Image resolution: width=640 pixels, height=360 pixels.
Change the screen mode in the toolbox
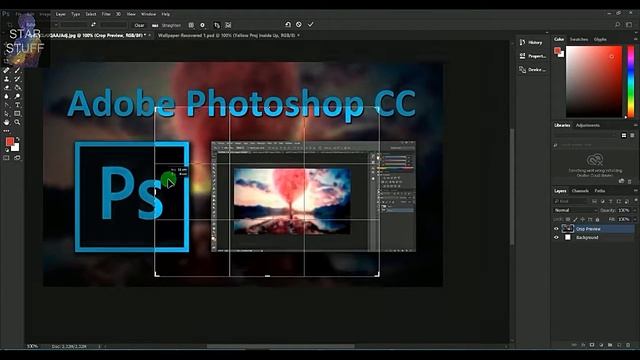click(x=17, y=158)
